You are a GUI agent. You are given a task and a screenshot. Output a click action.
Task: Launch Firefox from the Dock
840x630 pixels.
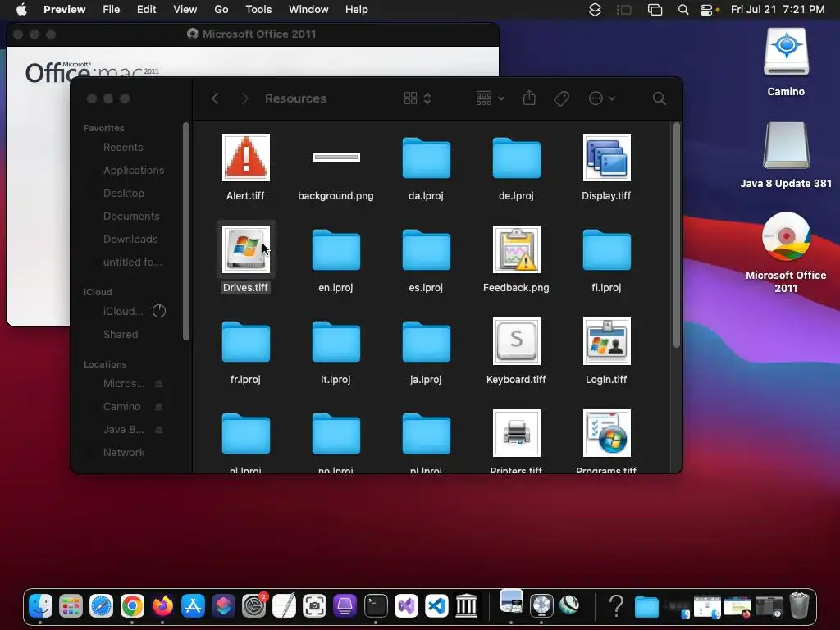(162, 606)
